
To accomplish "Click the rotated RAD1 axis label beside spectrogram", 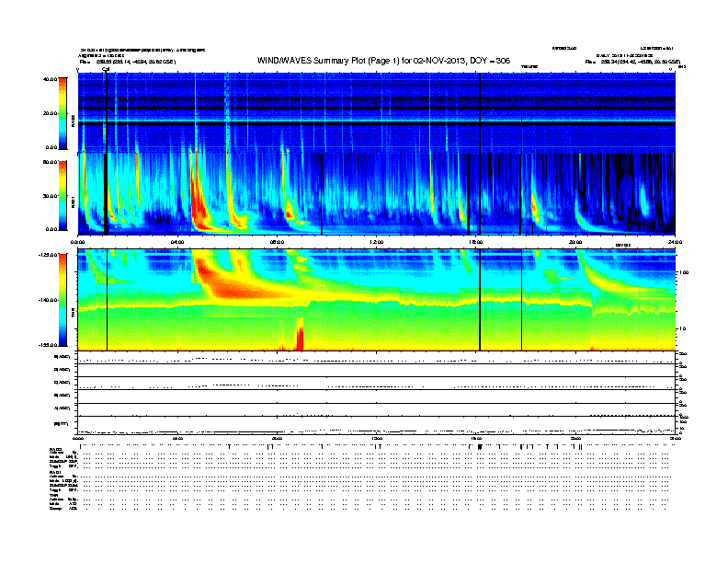I will coord(73,202).
